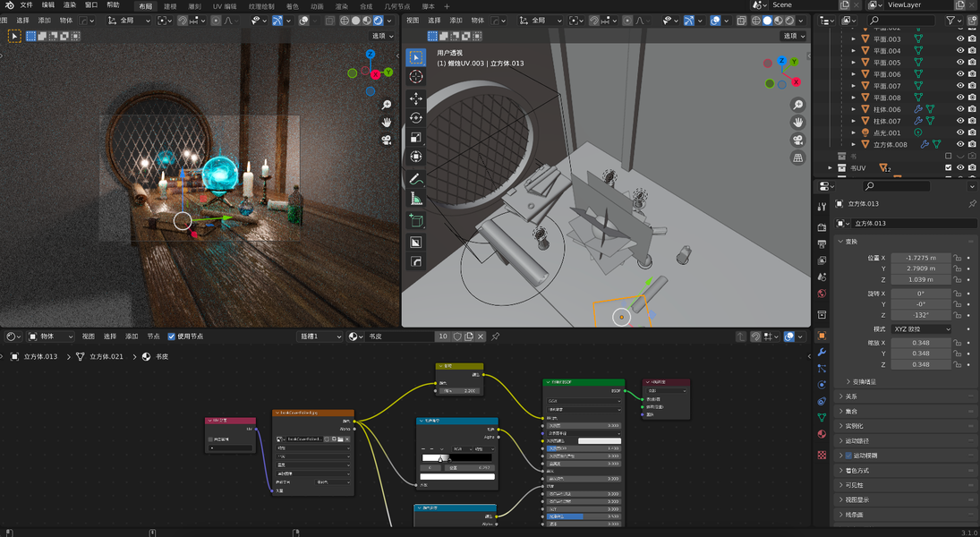Activate the Select Box tool in right viewport
This screenshot has width=980, height=537.
(415, 57)
